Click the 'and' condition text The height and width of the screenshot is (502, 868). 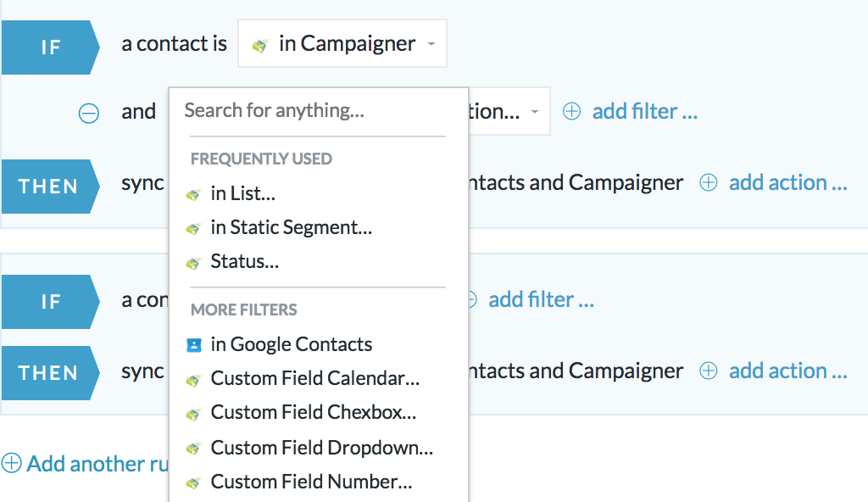click(138, 111)
